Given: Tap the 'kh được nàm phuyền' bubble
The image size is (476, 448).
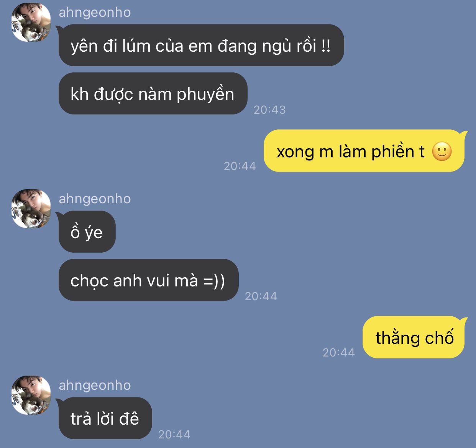Looking at the screenshot, I should [x=153, y=93].
